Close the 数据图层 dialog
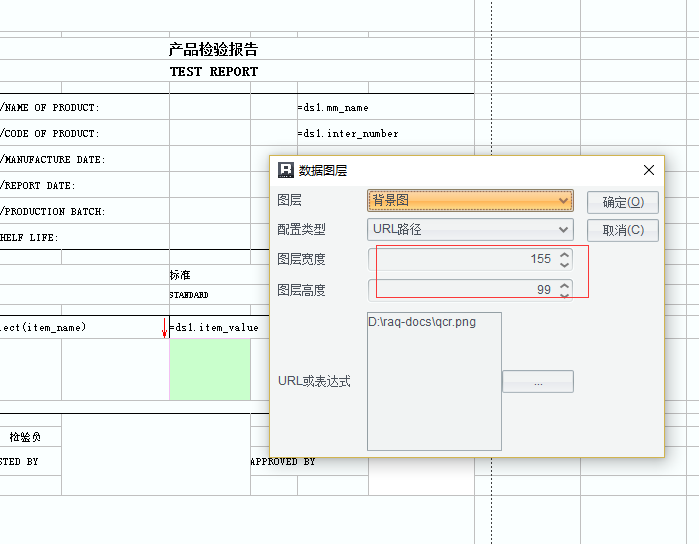699x544 pixels. tap(649, 170)
